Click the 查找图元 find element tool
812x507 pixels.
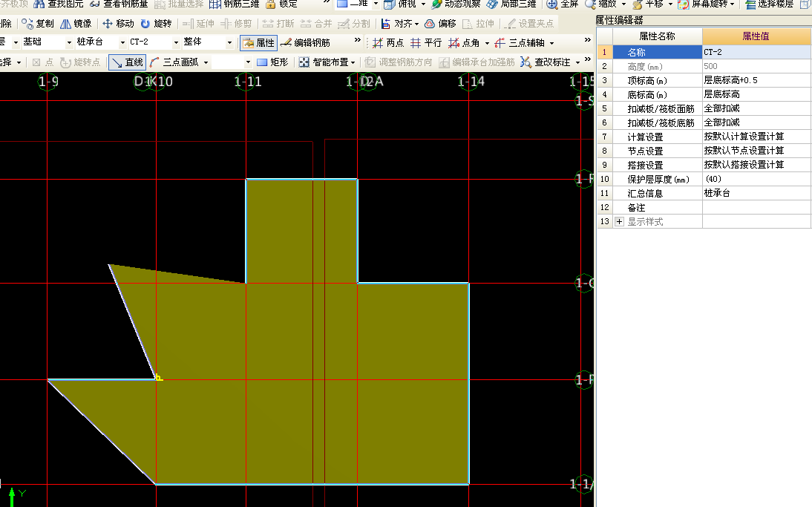[58, 4]
